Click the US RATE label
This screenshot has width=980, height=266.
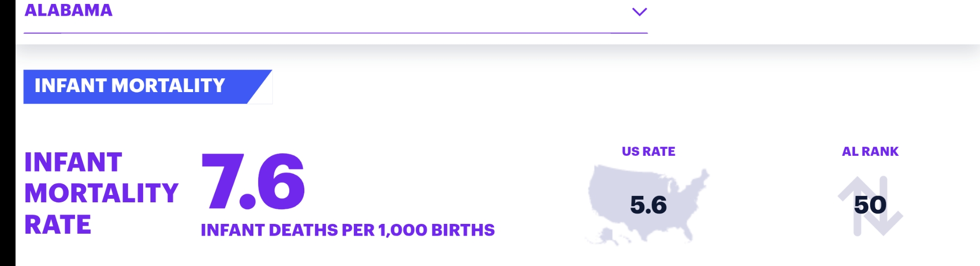point(648,152)
